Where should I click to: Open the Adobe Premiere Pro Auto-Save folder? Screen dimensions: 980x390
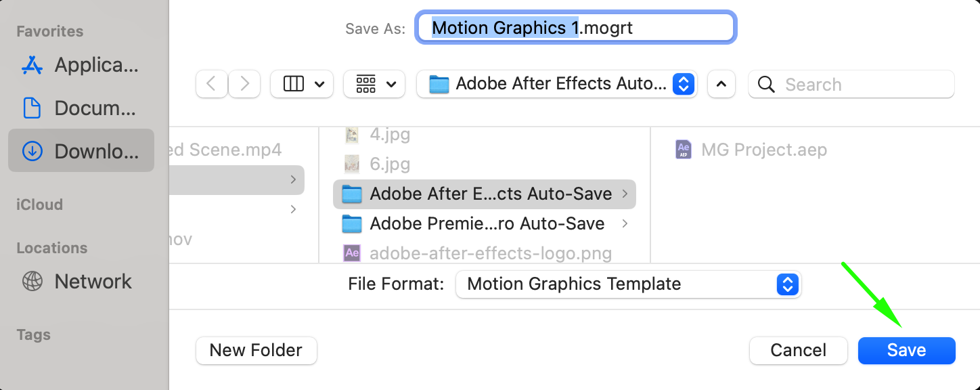(x=484, y=224)
